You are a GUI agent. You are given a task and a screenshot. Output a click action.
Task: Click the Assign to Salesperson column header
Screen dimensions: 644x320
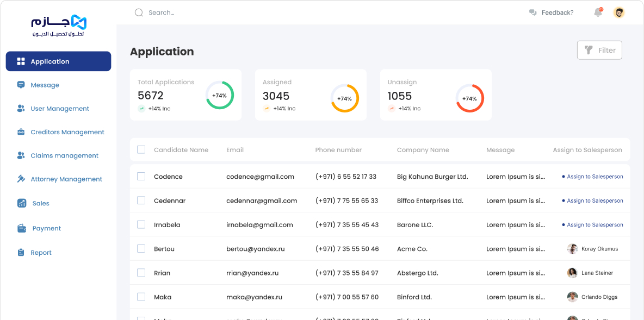coord(587,150)
